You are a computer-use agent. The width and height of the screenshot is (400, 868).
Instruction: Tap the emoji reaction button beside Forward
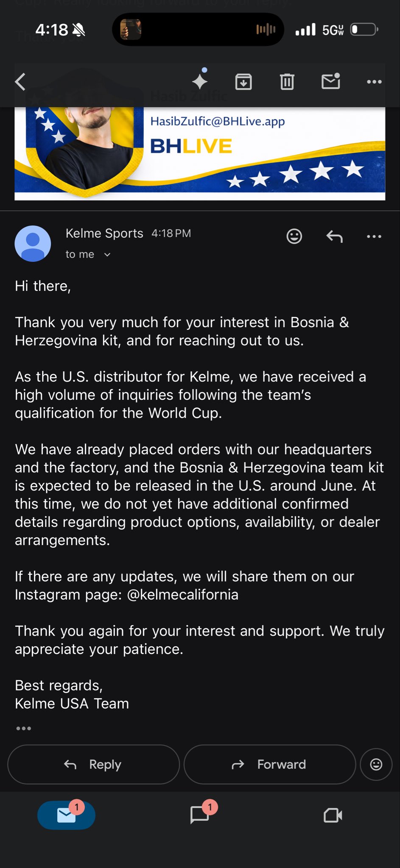point(376,764)
